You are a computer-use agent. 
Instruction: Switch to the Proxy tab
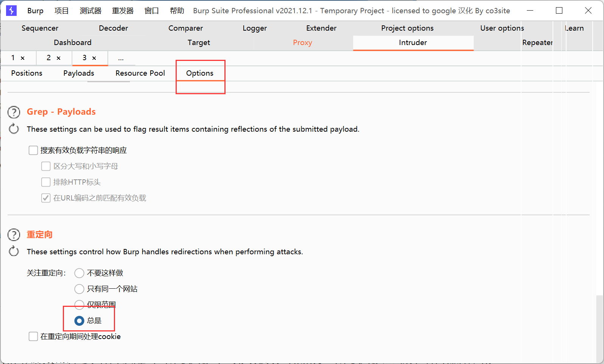pyautogui.click(x=302, y=42)
